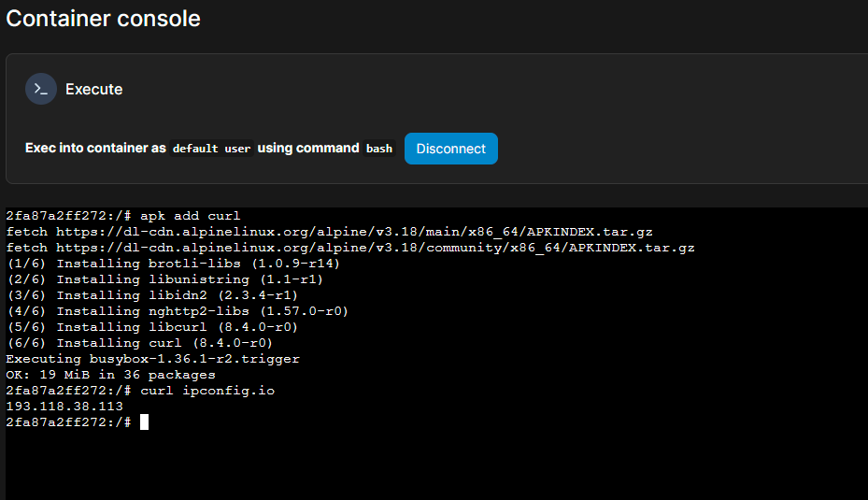Click the Execute terminal prompt icon
The image size is (868, 500).
point(41,89)
